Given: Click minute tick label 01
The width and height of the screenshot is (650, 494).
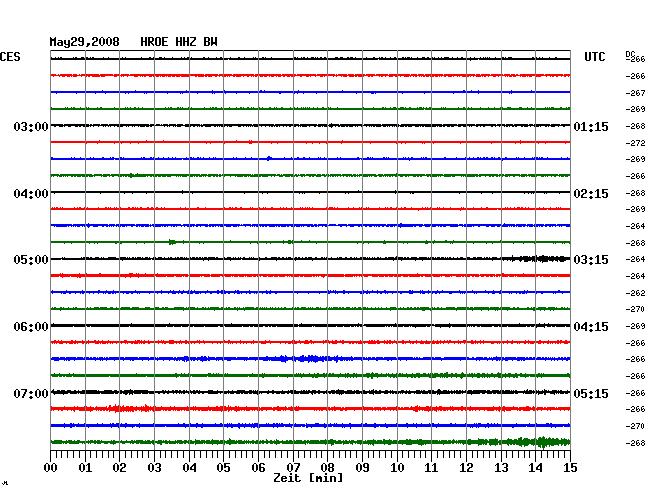Looking at the screenshot, I should 85,468.
